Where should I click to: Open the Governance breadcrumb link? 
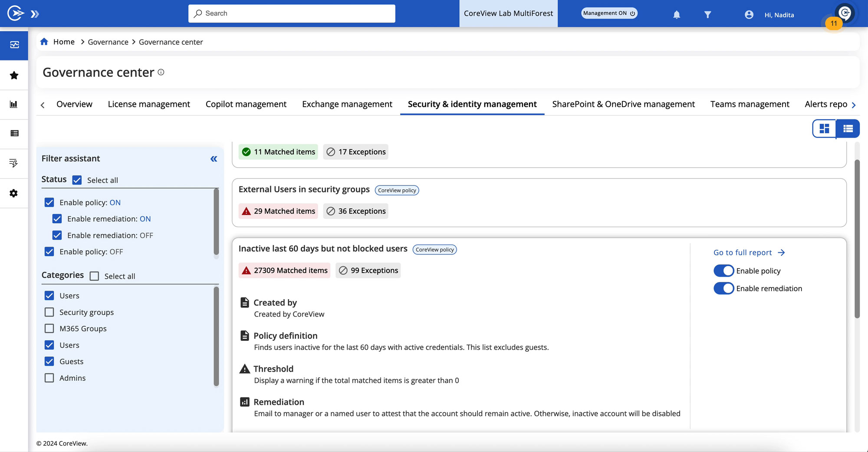108,42
